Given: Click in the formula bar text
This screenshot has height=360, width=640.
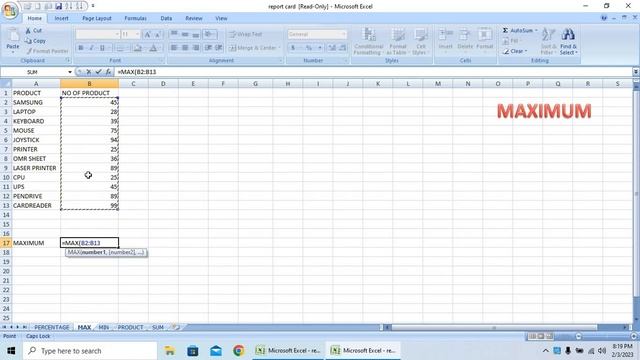Looking at the screenshot, I should click(137, 72).
